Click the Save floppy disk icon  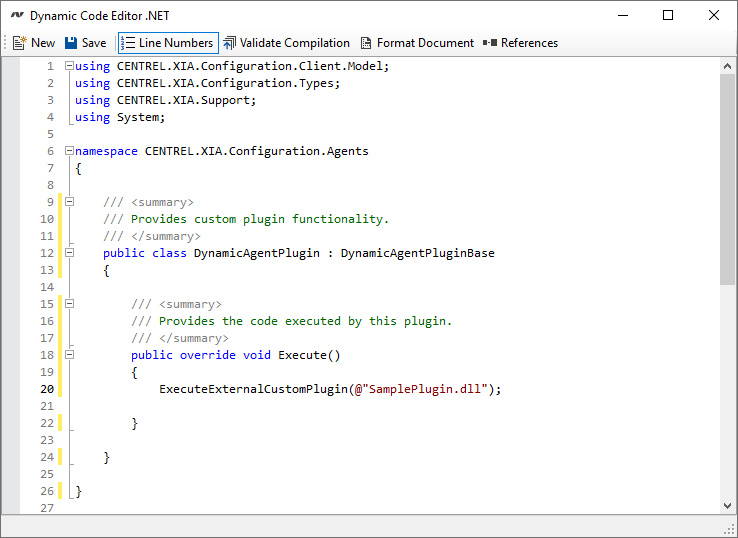pos(71,43)
